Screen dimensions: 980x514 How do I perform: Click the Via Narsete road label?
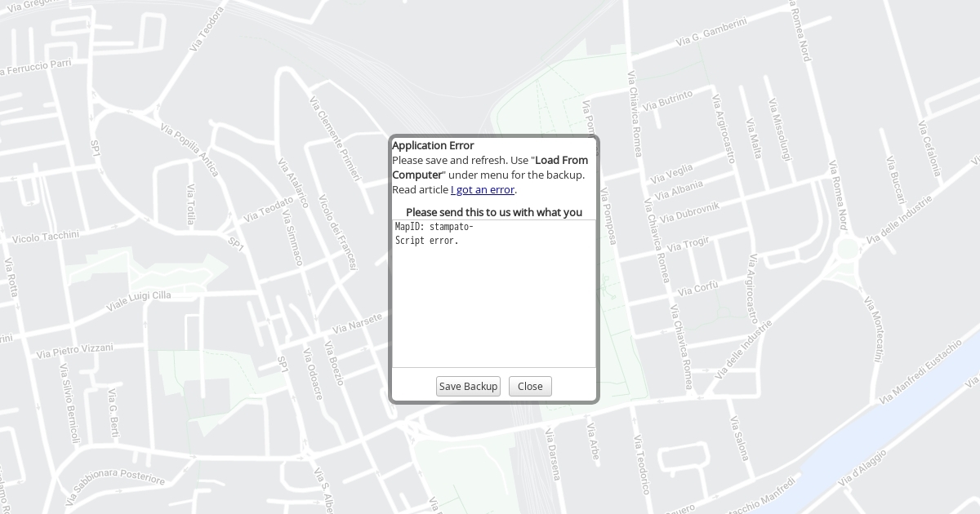357,323
